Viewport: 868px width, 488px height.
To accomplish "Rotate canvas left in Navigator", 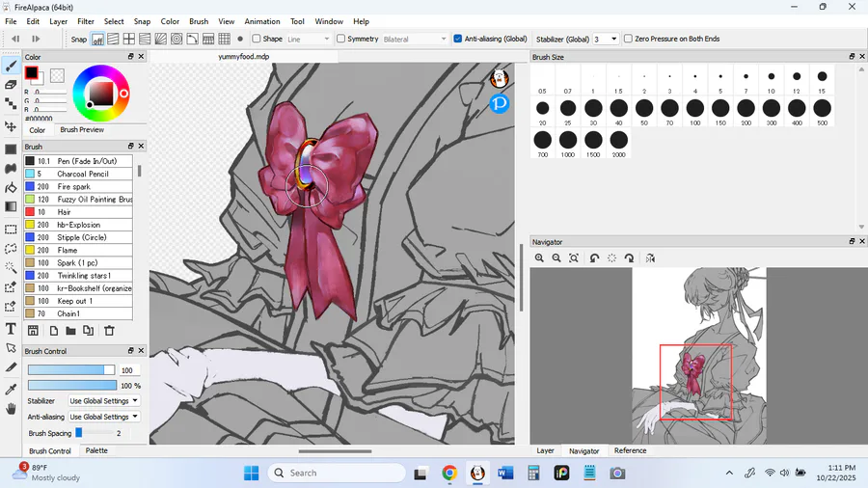I will tap(594, 258).
